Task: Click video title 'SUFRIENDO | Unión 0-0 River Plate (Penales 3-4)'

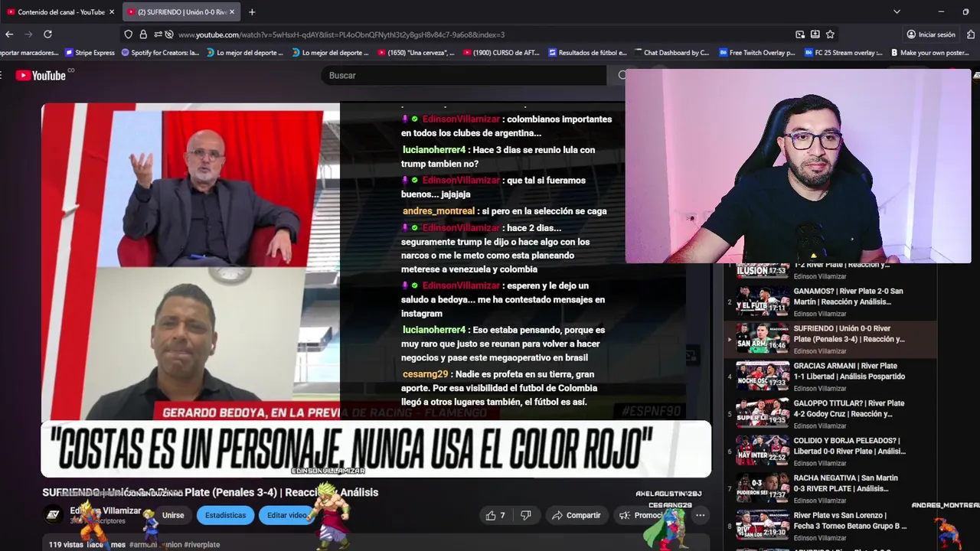Action: click(210, 492)
